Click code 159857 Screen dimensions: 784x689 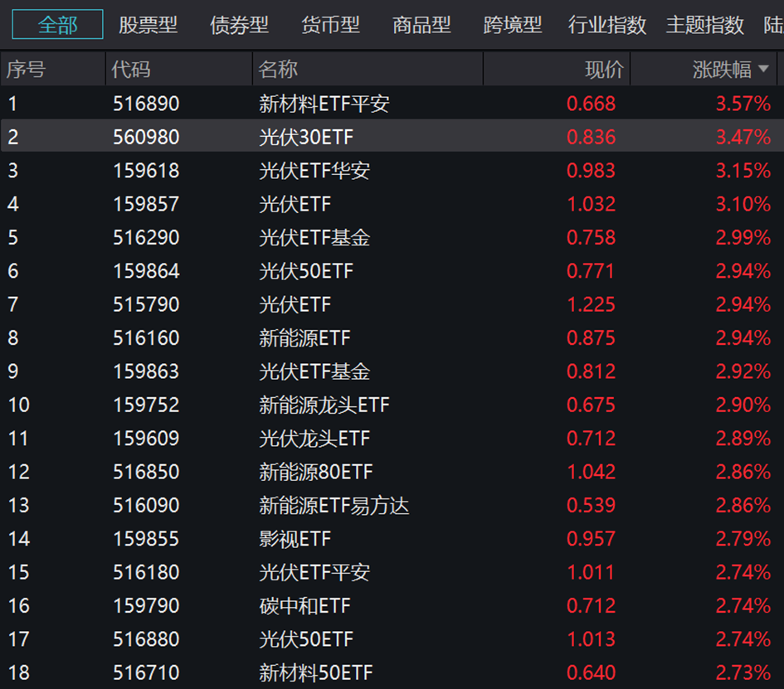coord(146,204)
